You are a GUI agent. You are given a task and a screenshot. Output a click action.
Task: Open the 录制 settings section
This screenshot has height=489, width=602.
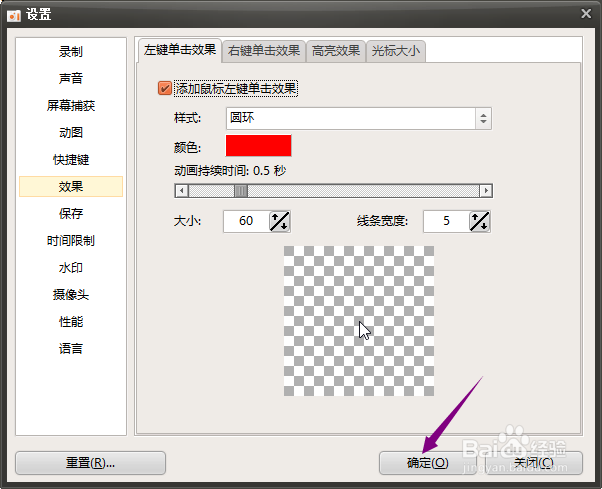coord(71,51)
